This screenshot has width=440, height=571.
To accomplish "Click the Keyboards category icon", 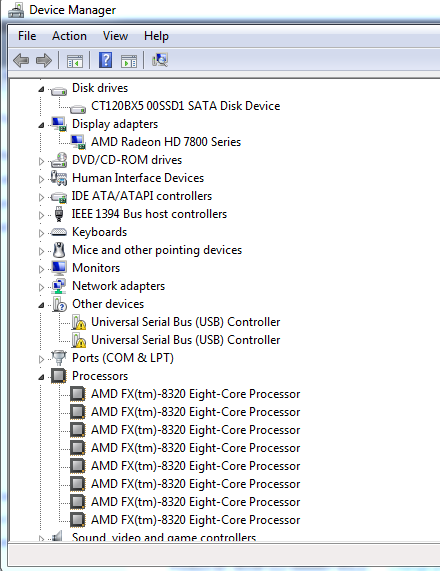I will [59, 232].
